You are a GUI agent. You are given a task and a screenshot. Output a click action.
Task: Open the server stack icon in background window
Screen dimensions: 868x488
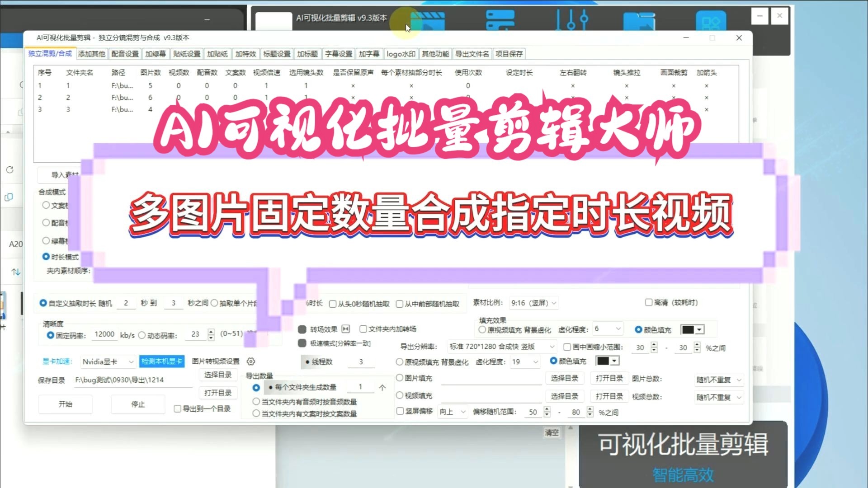tap(500, 21)
